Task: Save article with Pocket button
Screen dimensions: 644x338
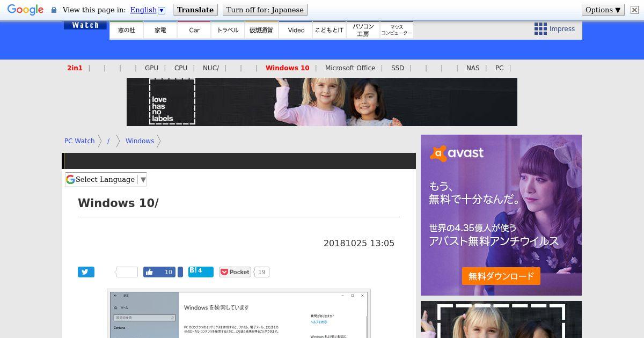Action: click(x=235, y=272)
